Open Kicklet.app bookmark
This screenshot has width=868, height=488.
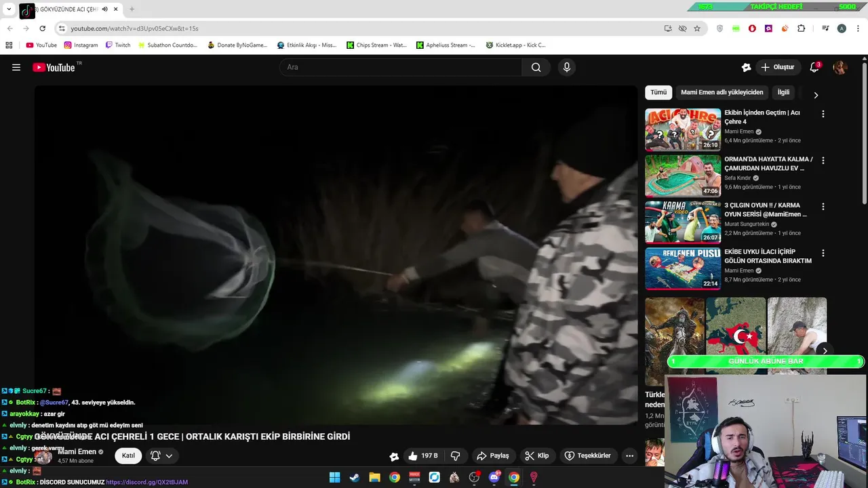coord(516,45)
